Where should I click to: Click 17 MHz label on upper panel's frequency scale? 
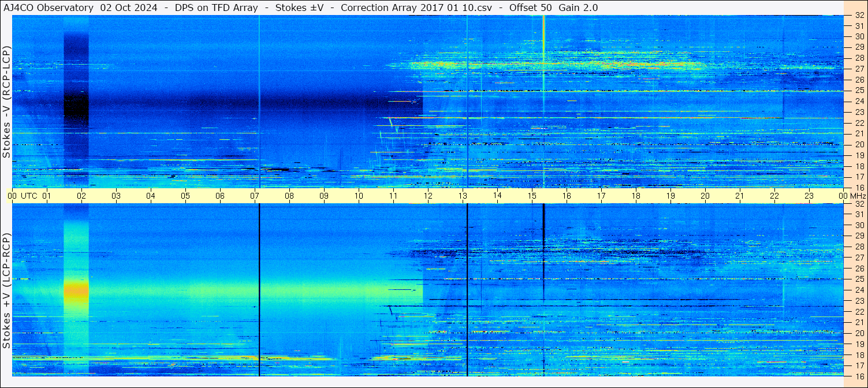pyautogui.click(x=859, y=177)
